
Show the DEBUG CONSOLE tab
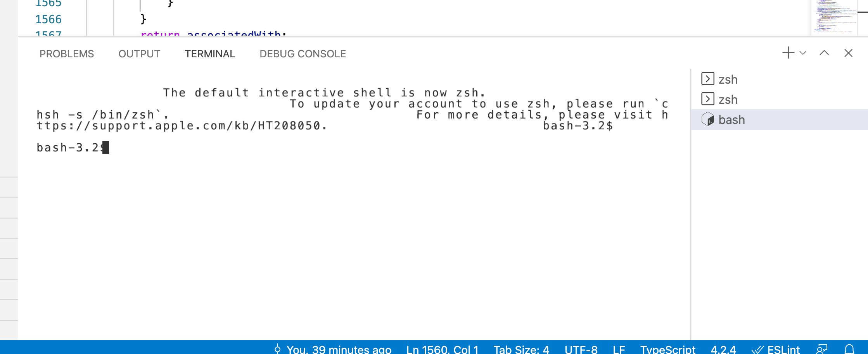click(x=303, y=54)
